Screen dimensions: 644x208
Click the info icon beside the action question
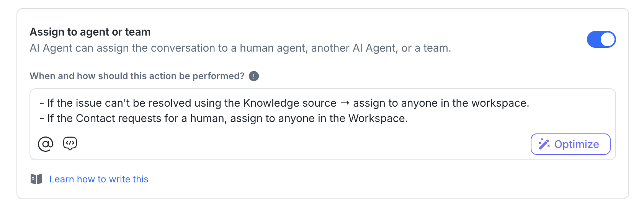254,76
